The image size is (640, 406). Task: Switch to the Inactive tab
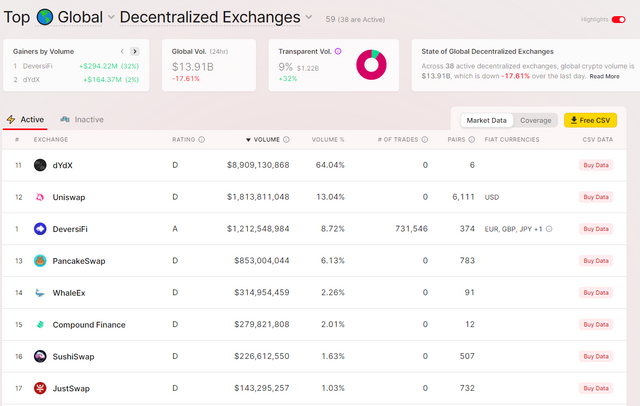click(x=82, y=120)
